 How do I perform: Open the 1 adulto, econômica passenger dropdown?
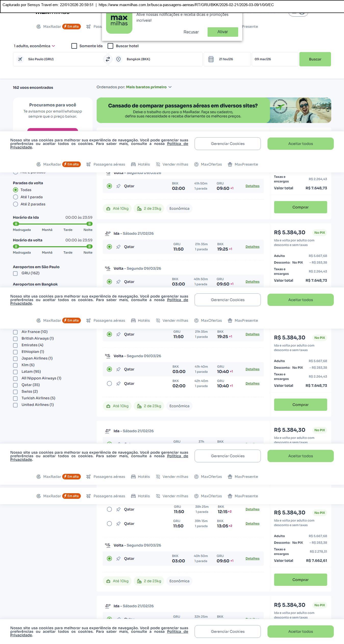[x=34, y=46]
